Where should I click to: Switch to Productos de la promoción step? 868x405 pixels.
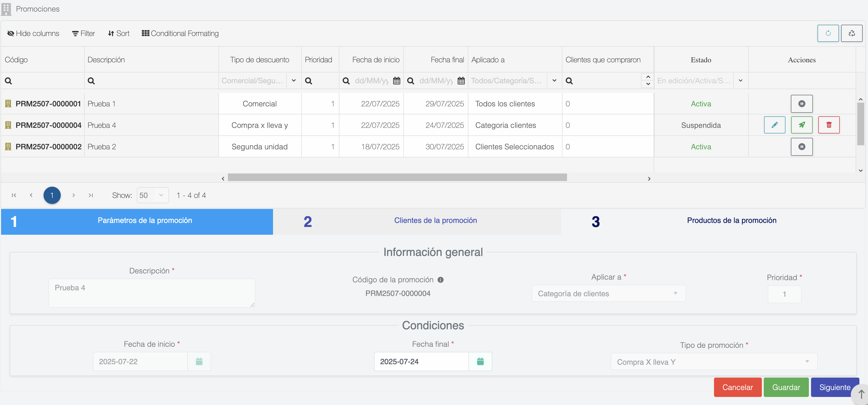pyautogui.click(x=713, y=222)
